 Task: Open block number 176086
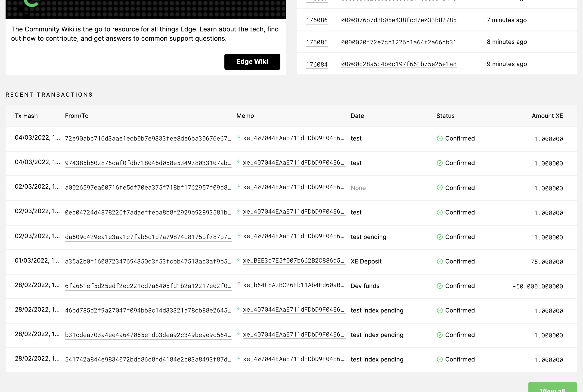pyautogui.click(x=317, y=20)
